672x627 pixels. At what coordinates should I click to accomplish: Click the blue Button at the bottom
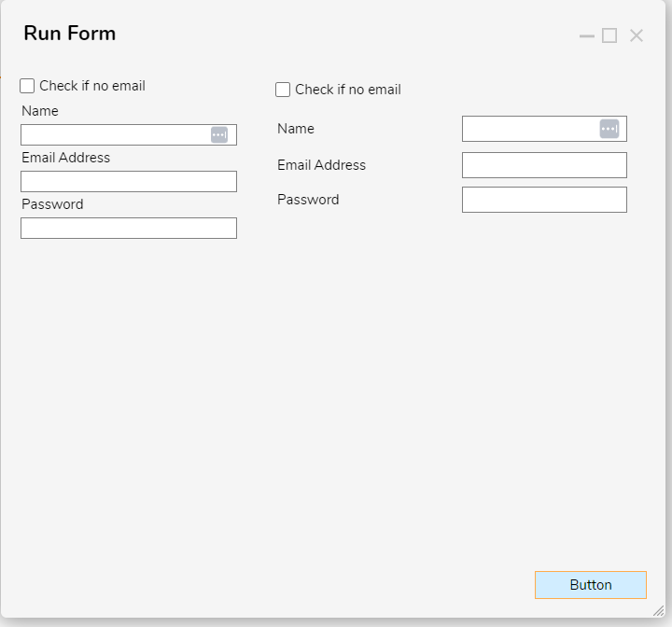click(591, 585)
